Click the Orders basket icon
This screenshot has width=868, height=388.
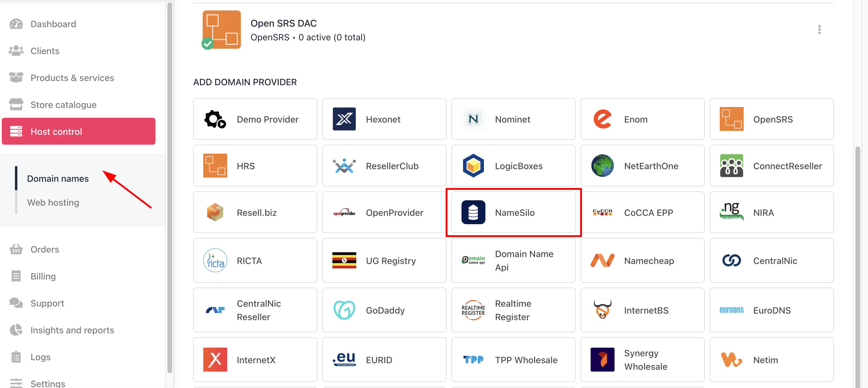point(16,250)
